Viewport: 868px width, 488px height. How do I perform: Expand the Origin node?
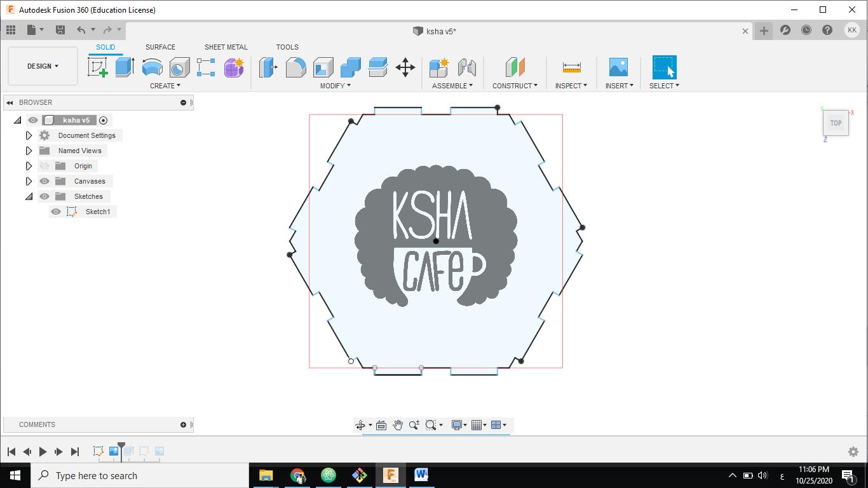(29, 166)
